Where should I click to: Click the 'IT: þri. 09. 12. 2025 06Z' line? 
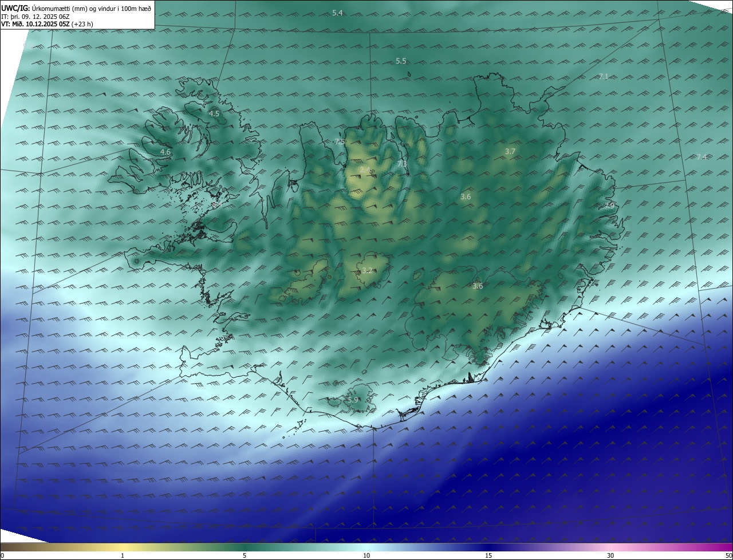click(x=36, y=17)
